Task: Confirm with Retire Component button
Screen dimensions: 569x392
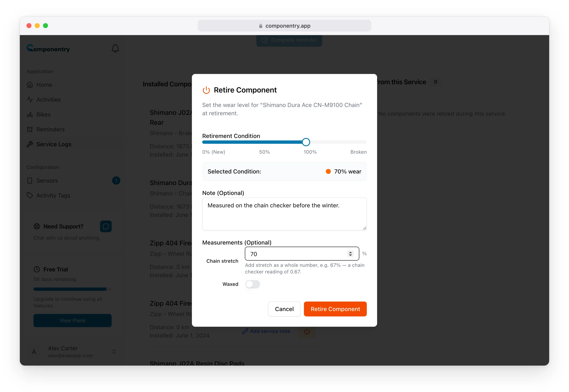Action: 335,309
